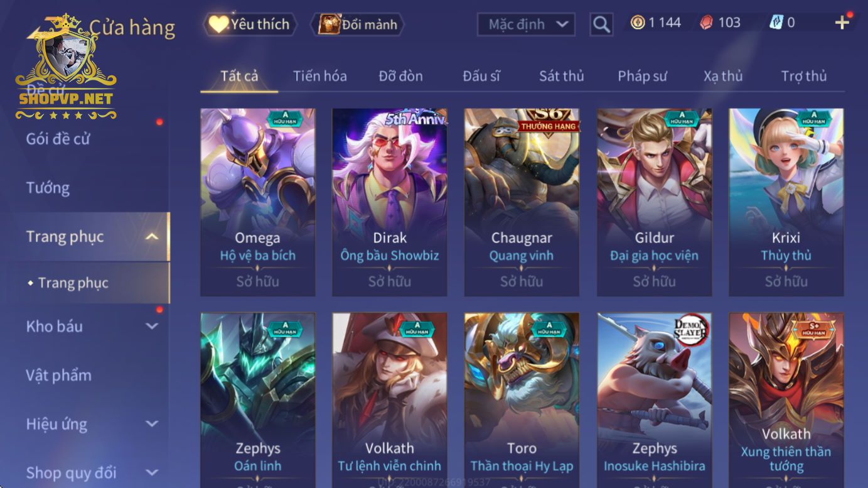Open the search magnifier icon

(601, 24)
